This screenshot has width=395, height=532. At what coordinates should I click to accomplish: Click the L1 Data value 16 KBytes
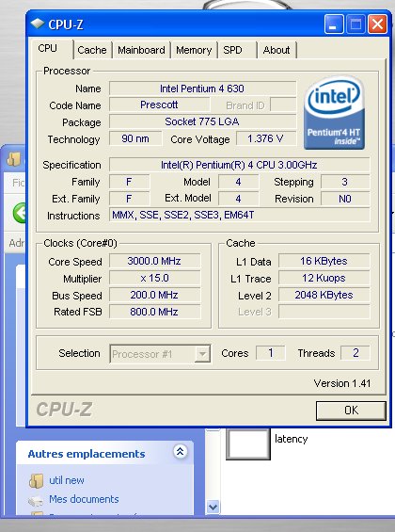coord(324,261)
